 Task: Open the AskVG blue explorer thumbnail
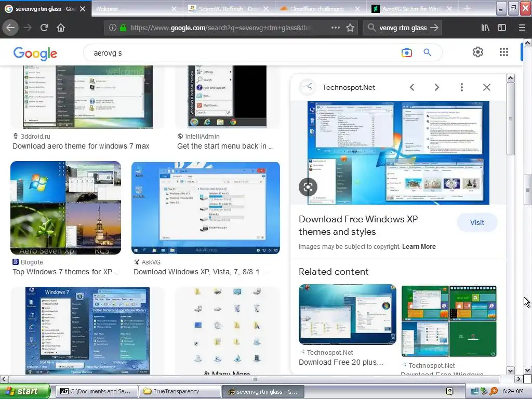point(206,208)
